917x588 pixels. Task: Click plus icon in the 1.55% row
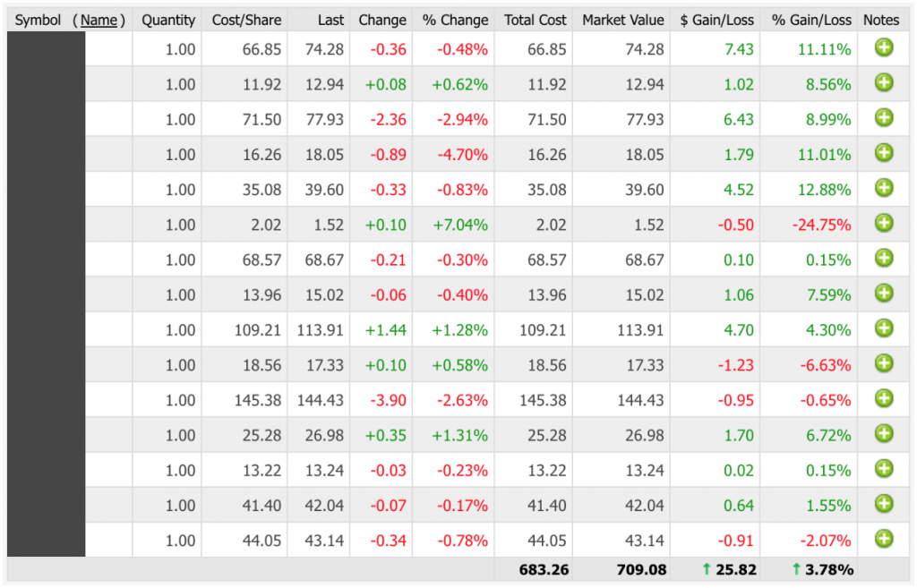pyautogui.click(x=884, y=504)
